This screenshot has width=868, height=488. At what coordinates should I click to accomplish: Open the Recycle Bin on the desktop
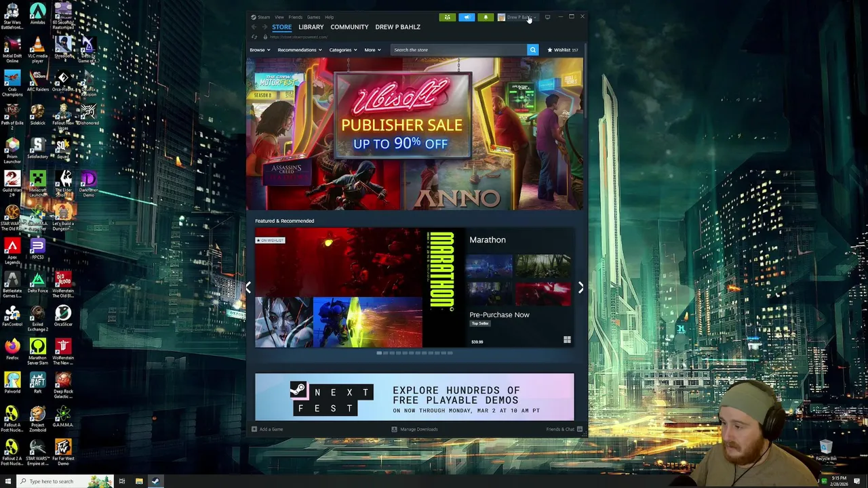[x=825, y=450]
